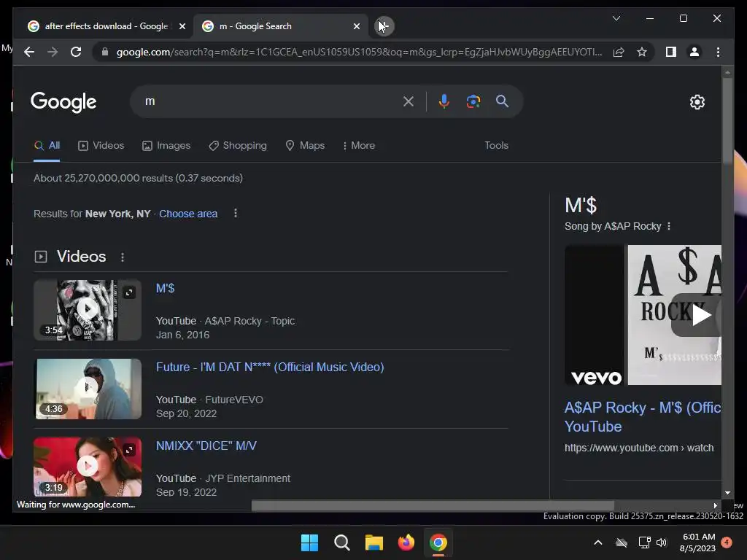Open the clock and date flyout
Screen dimensions: 747x560
click(698, 542)
